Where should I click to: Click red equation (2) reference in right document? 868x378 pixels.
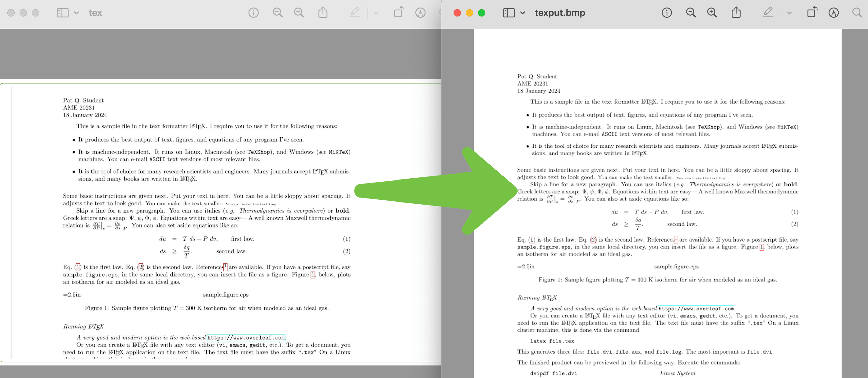click(593, 240)
